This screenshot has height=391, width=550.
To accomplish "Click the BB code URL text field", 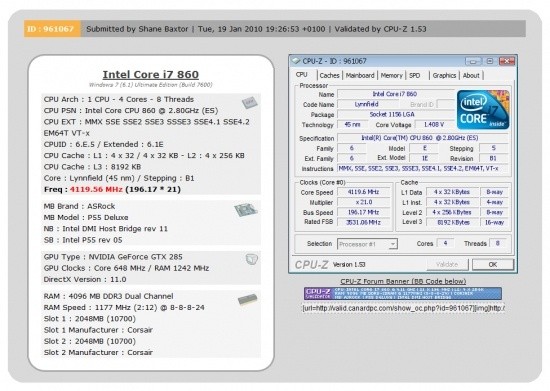I will (403, 308).
